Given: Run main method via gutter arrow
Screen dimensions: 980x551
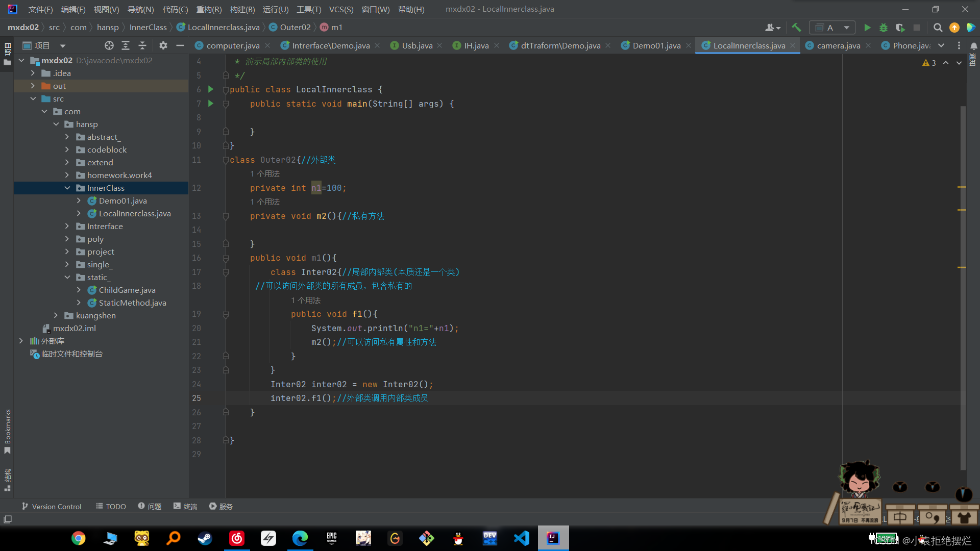Looking at the screenshot, I should (211, 104).
